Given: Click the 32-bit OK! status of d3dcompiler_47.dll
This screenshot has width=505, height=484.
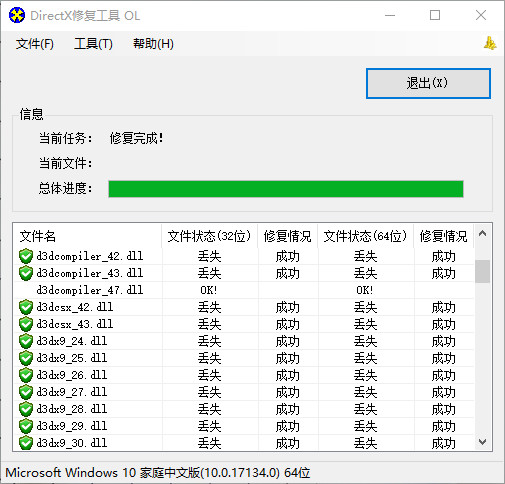Looking at the screenshot, I should (x=209, y=290).
